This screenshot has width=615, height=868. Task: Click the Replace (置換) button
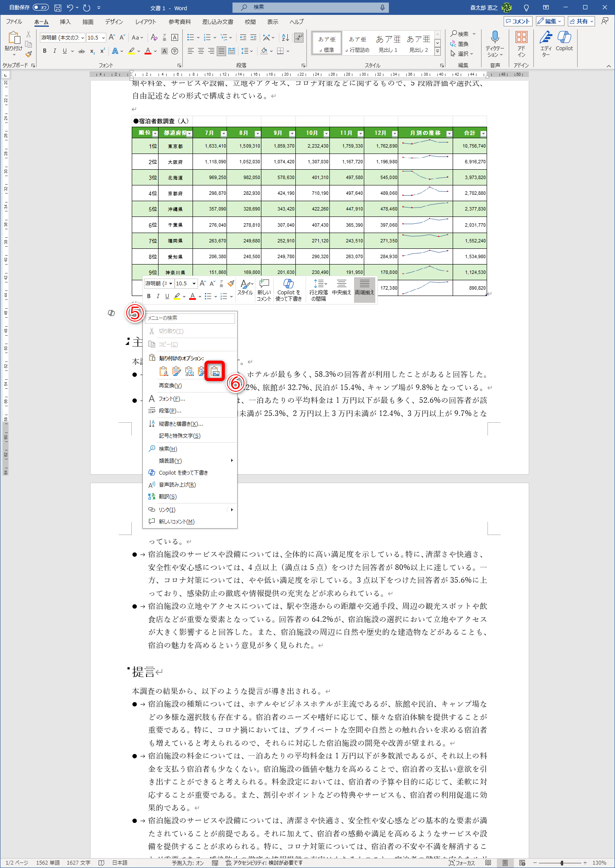tap(459, 44)
